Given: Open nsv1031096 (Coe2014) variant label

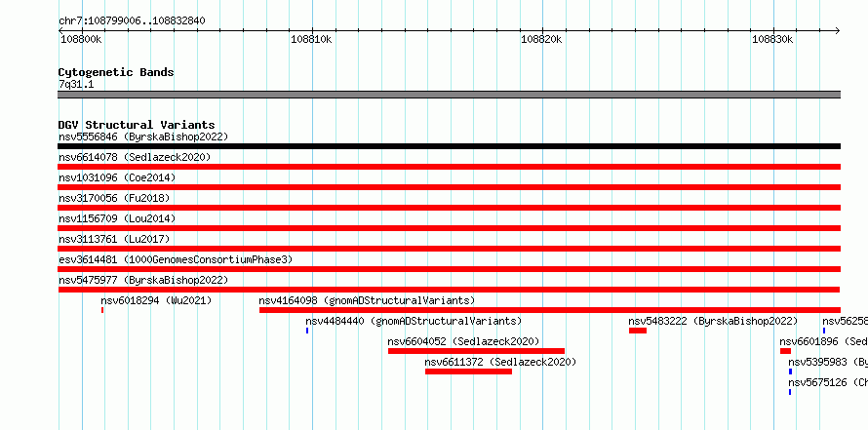Looking at the screenshot, I should [117, 177].
